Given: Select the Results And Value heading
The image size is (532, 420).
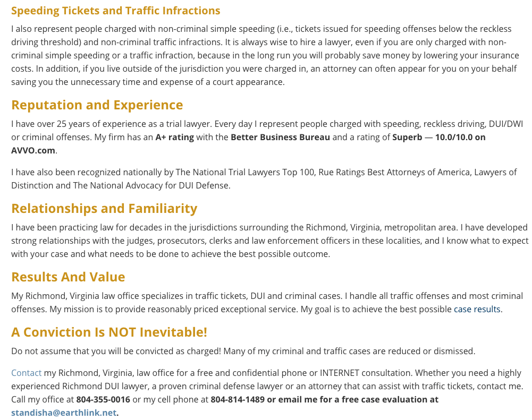Looking at the screenshot, I should coord(68,277).
